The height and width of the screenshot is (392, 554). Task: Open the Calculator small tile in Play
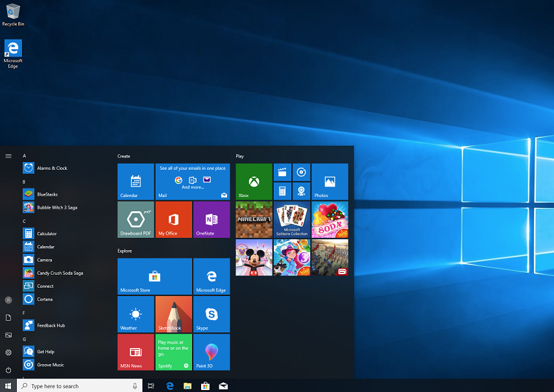pos(282,191)
